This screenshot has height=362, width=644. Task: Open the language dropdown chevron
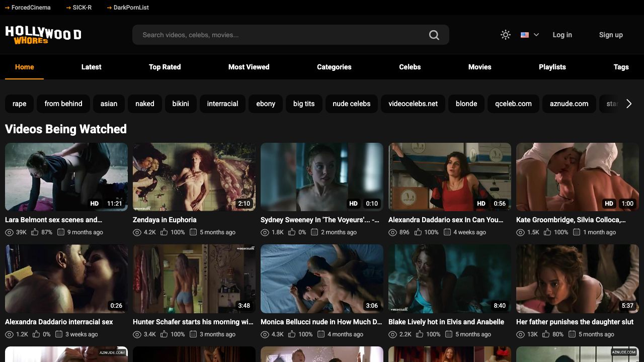point(536,35)
